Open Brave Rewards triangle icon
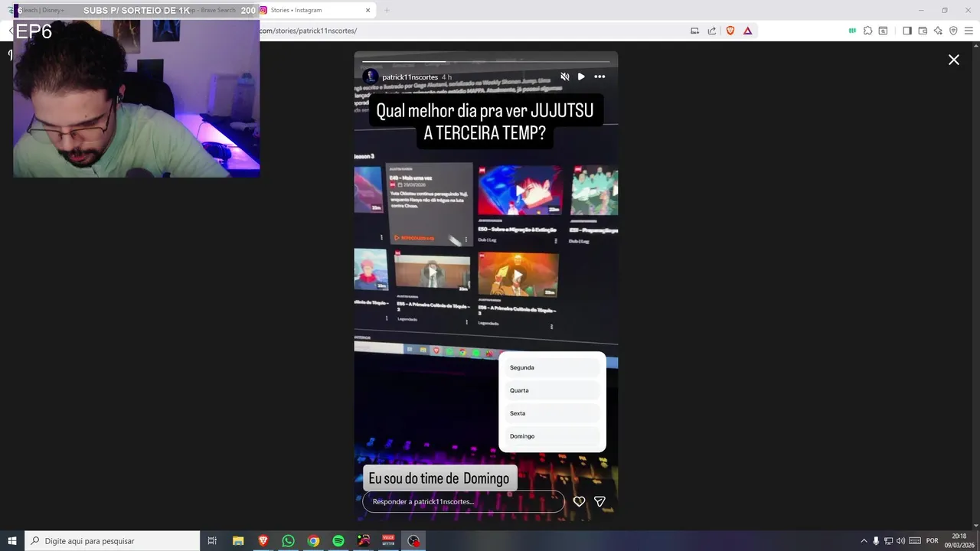The width and height of the screenshot is (980, 551). tap(748, 31)
